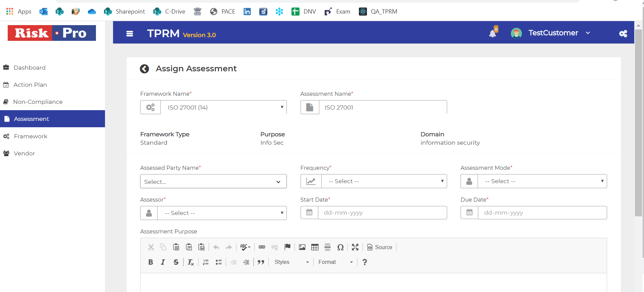644x292 pixels.
Task: Apply bold formatting in editor
Action: [151, 262]
